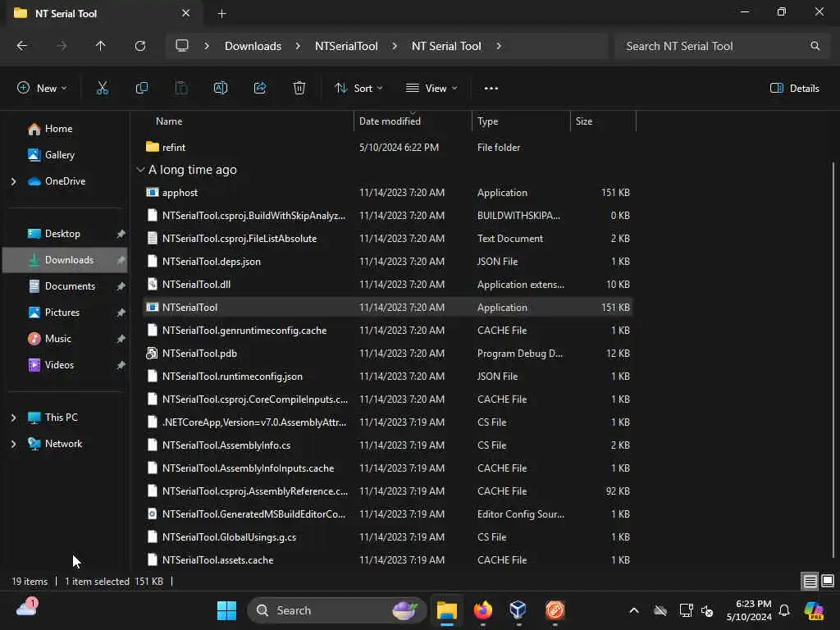The image size is (840, 630).
Task: Click the Cut scissors icon
Action: (x=103, y=89)
